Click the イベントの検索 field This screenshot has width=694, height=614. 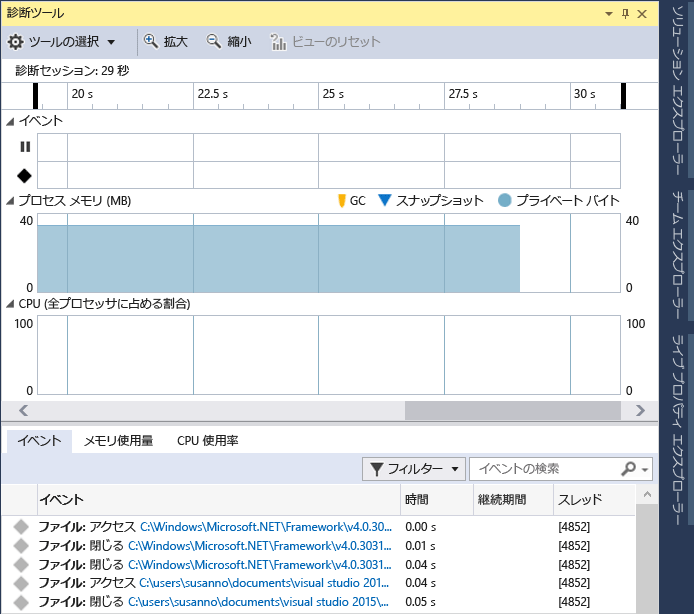(x=544, y=469)
